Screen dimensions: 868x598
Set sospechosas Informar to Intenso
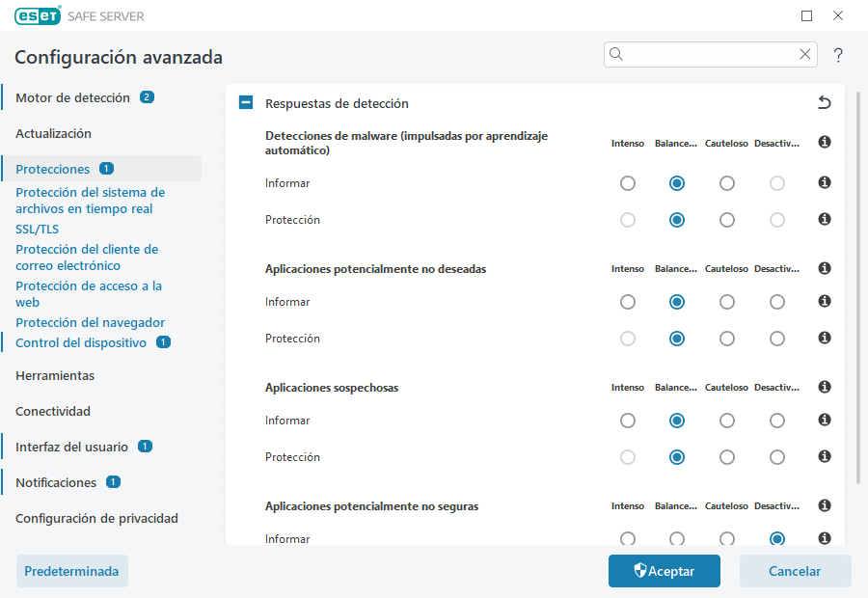627,421
